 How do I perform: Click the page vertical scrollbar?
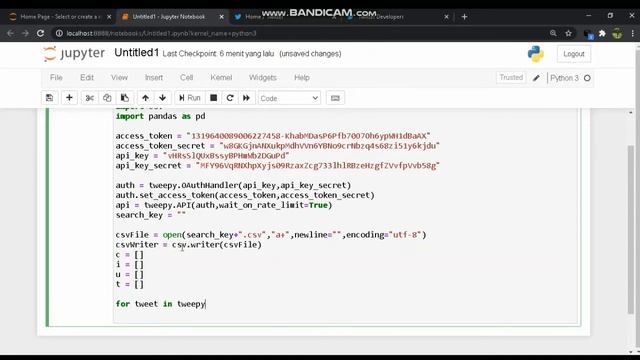pos(631,230)
